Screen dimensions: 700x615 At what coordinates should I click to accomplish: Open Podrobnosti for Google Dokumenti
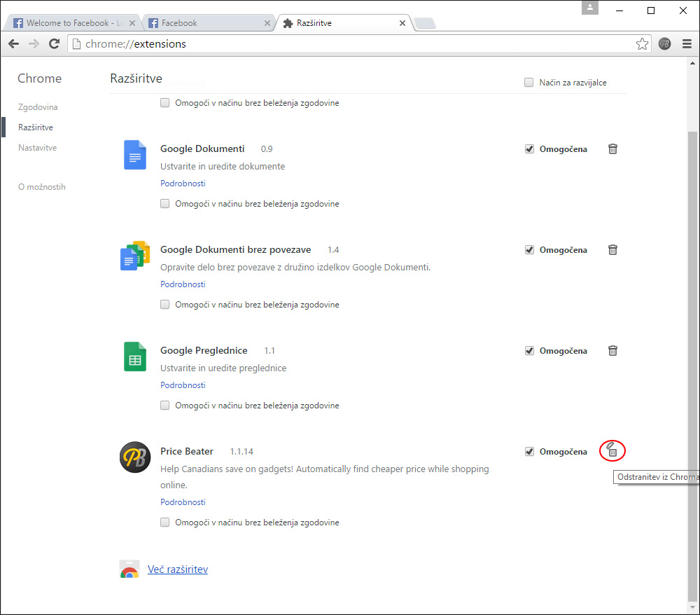click(183, 184)
